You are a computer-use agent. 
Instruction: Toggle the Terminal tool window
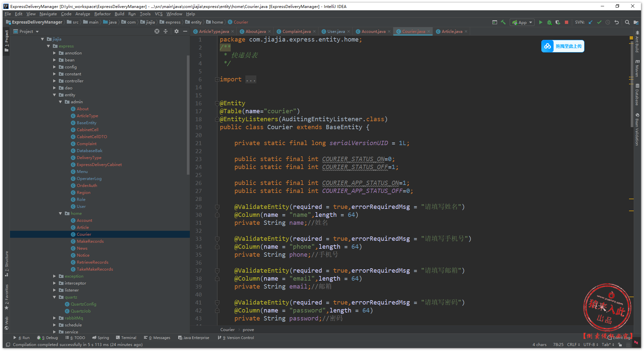pyautogui.click(x=126, y=338)
